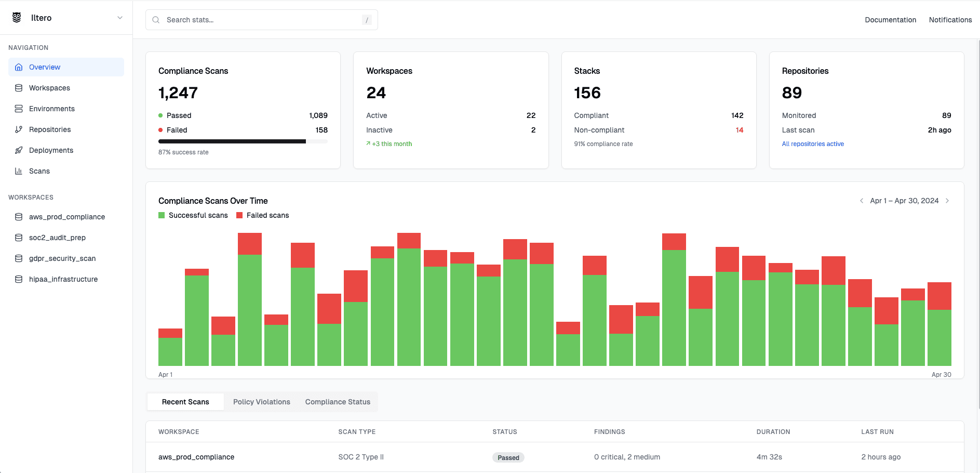Toggle the Passed status badge on aws_prod_compliance

tap(508, 457)
